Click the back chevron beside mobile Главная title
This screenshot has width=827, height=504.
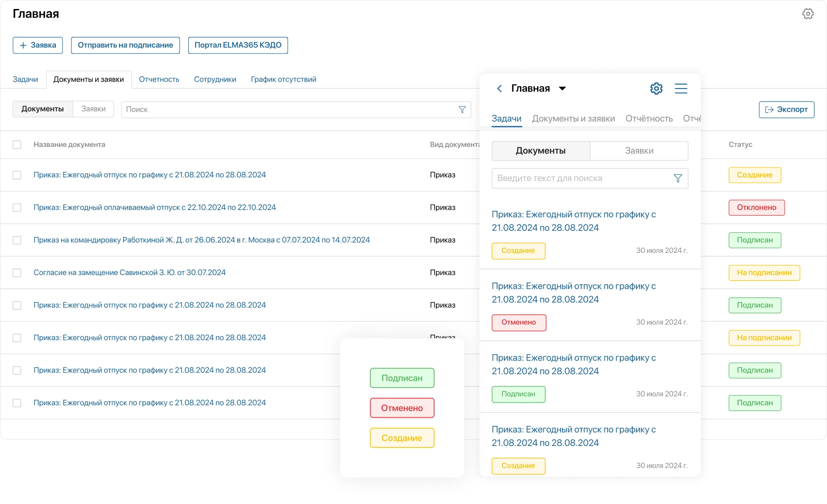pyautogui.click(x=499, y=88)
